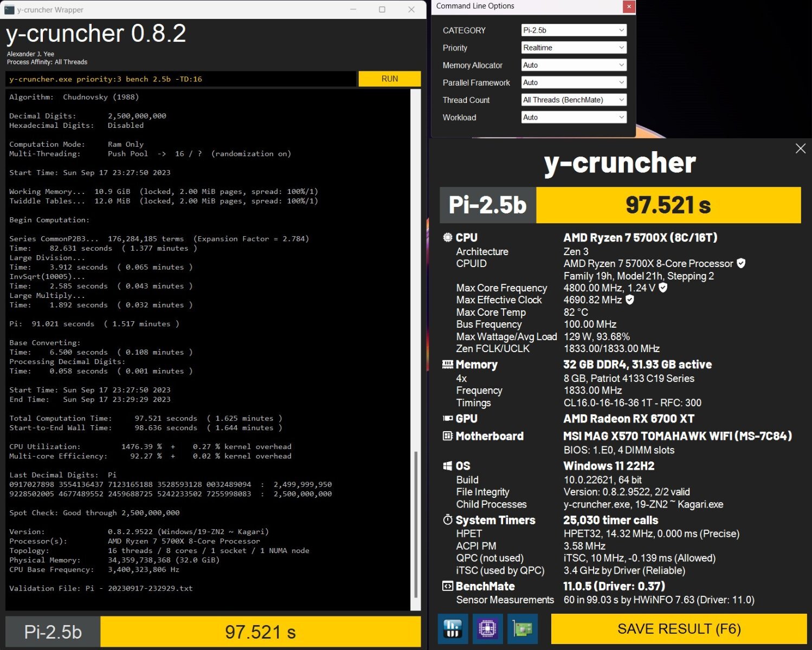The width and height of the screenshot is (812, 650).
Task: Click the Motherboard section icon
Action: tap(448, 436)
